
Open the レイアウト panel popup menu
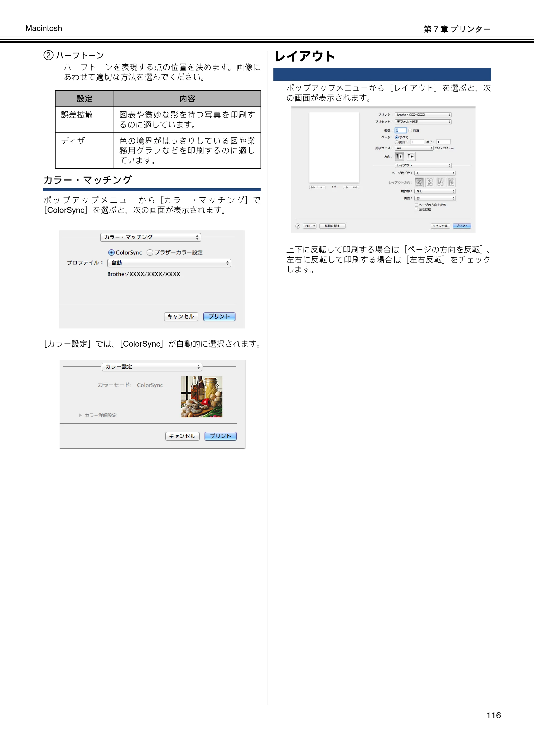423,165
